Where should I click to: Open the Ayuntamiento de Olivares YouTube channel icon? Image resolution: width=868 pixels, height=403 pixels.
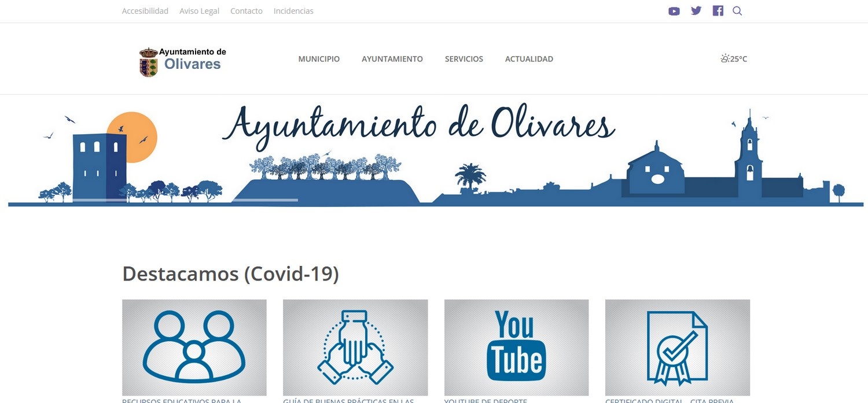pos(674,10)
